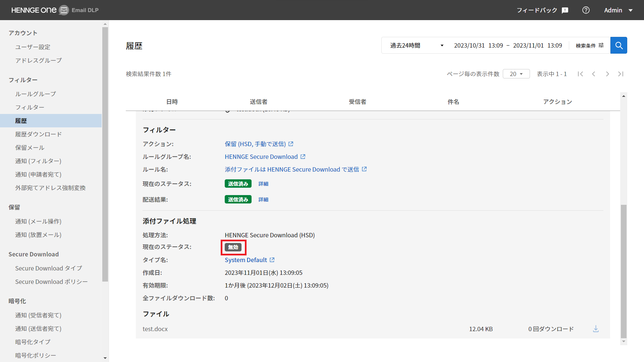Click the test.docx file name
This screenshot has height=362, width=644.
click(x=155, y=329)
